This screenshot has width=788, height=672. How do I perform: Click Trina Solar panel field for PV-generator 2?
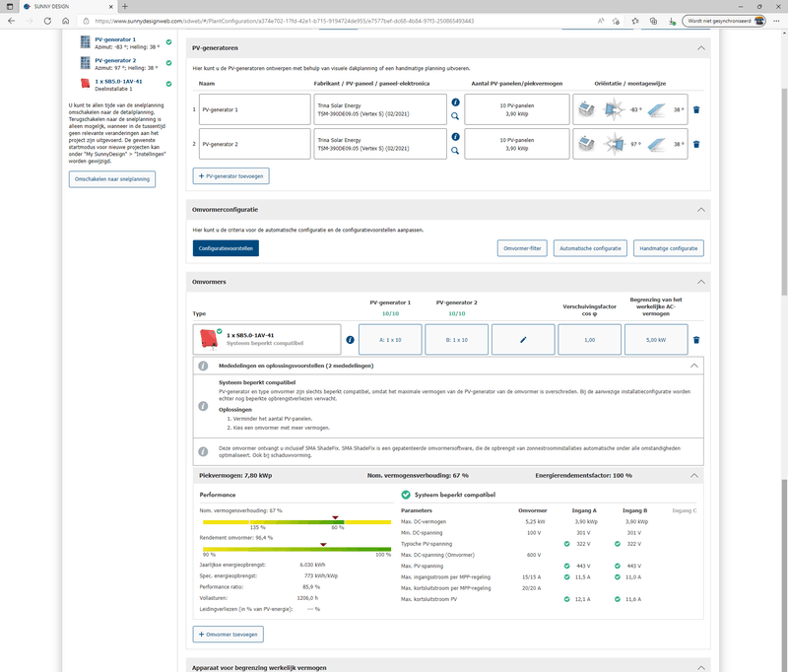coord(380,144)
